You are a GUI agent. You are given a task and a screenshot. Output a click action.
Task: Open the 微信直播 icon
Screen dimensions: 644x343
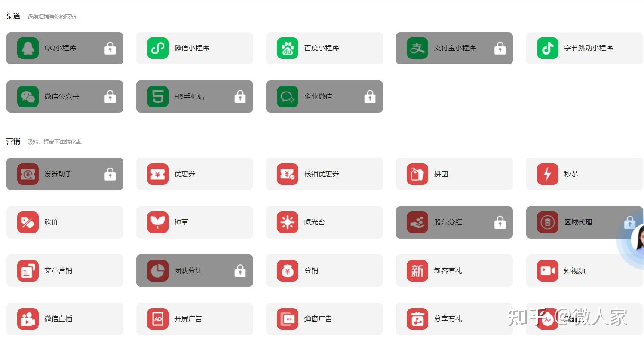[x=28, y=319]
